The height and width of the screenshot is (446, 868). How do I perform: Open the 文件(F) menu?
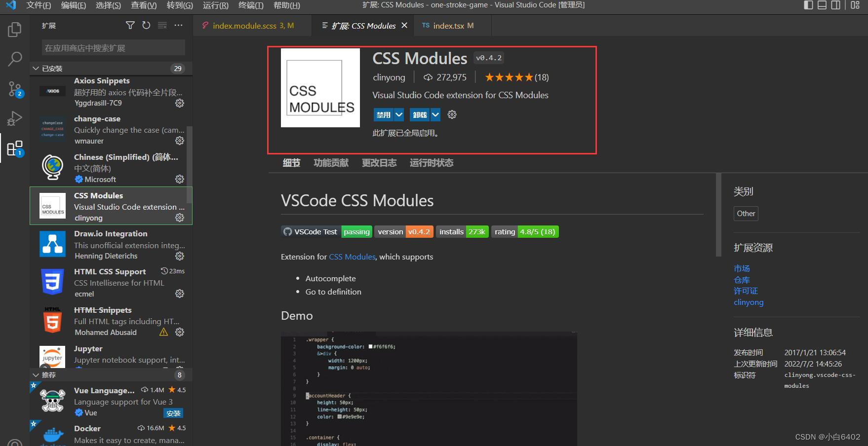click(x=39, y=5)
